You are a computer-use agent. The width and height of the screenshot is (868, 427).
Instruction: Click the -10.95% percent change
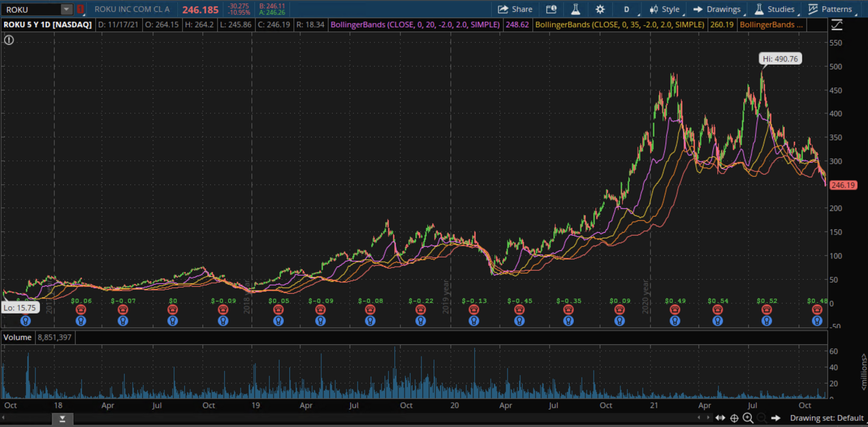[x=239, y=12]
